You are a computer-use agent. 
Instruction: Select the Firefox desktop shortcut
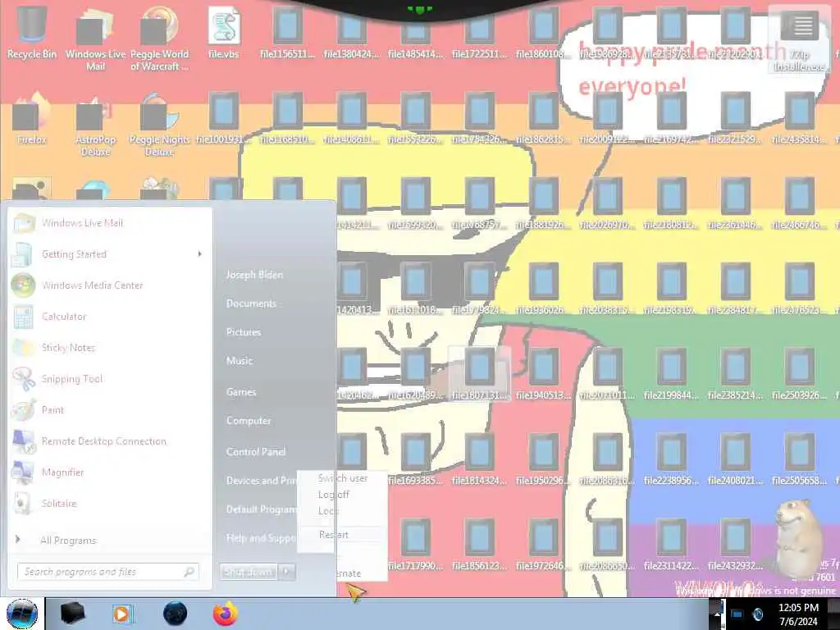pyautogui.click(x=32, y=119)
